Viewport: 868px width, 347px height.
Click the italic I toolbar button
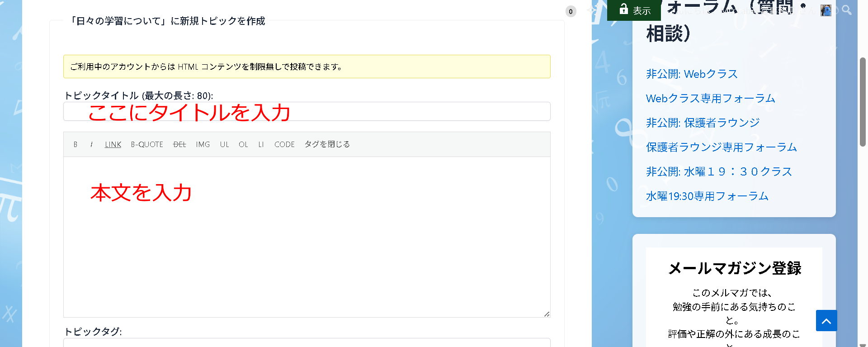(x=92, y=144)
